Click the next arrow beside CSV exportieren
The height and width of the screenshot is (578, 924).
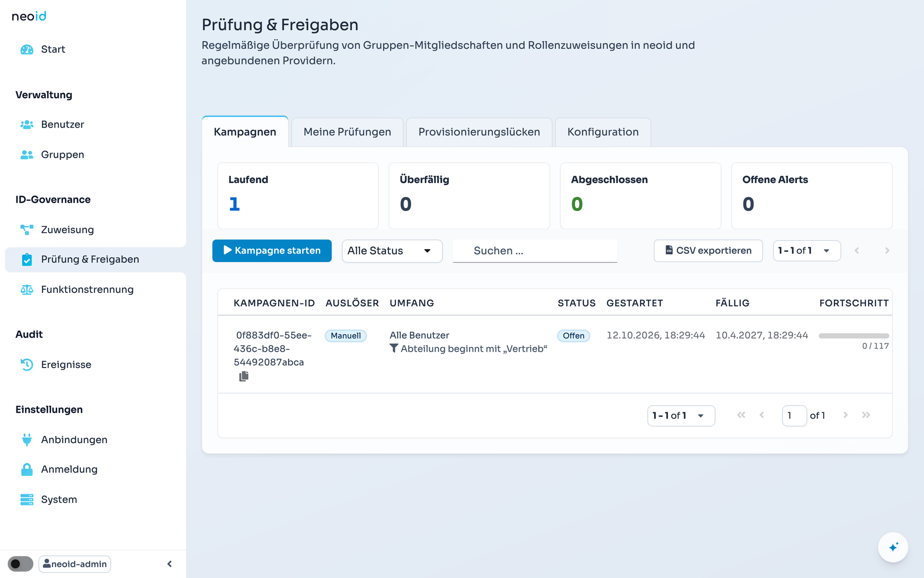click(887, 250)
